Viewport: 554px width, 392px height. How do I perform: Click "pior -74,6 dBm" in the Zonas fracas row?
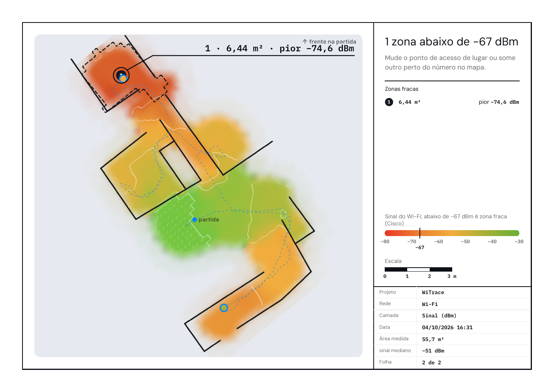pos(499,102)
